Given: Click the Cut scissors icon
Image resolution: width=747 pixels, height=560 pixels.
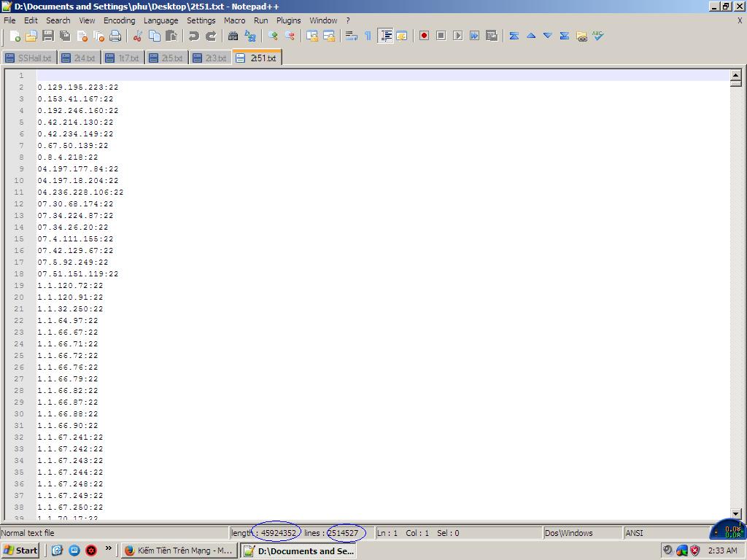Looking at the screenshot, I should (x=137, y=36).
